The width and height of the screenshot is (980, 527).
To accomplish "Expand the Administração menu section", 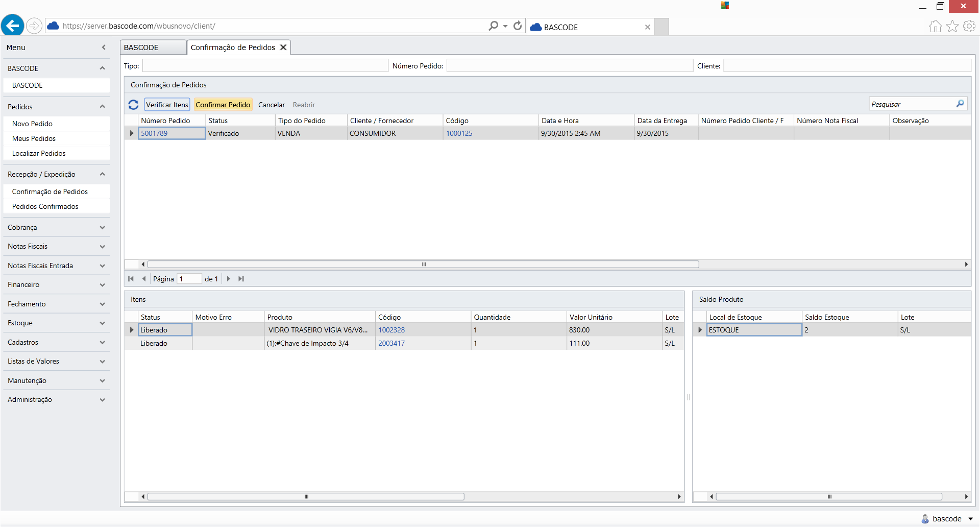I will (102, 400).
